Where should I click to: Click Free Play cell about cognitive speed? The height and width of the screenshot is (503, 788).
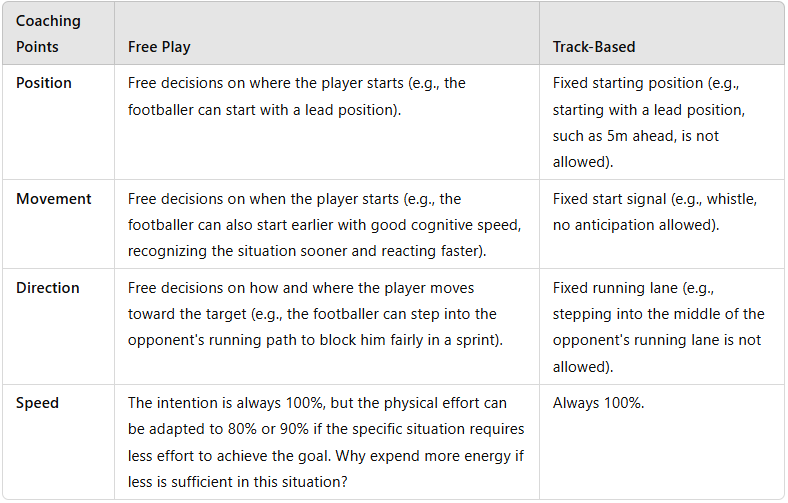tap(325, 225)
